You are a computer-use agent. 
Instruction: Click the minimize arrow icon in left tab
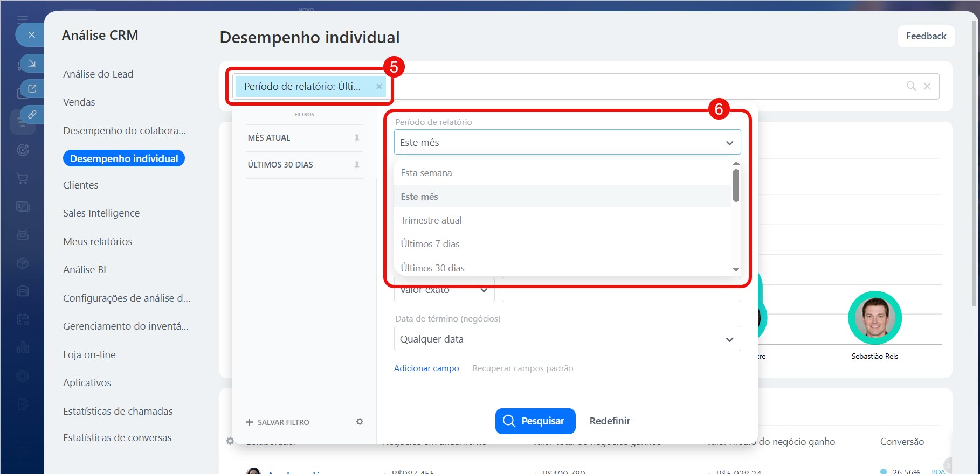[x=32, y=64]
